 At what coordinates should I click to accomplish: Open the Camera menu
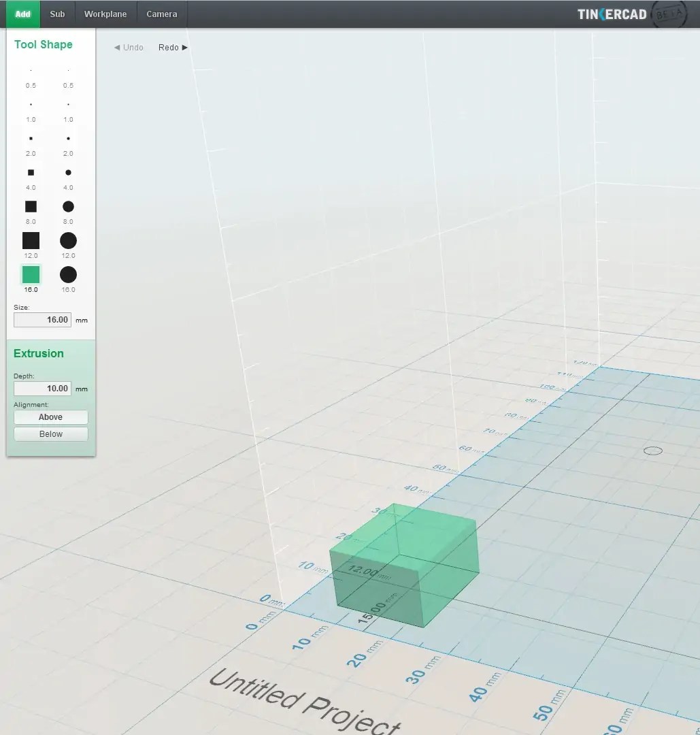161,14
